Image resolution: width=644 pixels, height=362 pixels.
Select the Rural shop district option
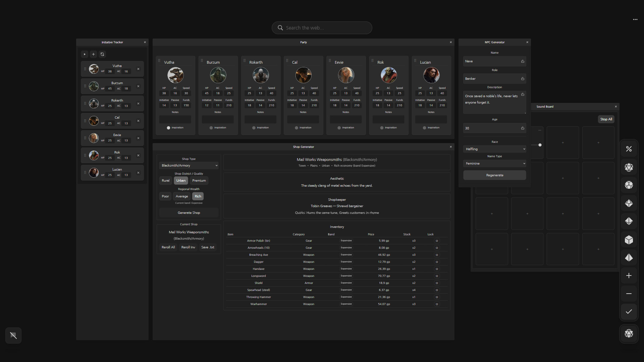coord(165,180)
